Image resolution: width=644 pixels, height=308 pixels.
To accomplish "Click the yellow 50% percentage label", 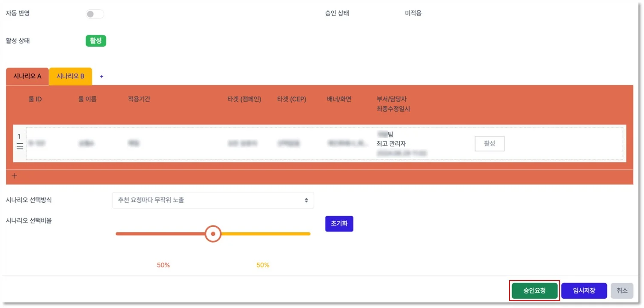I will point(262,265).
